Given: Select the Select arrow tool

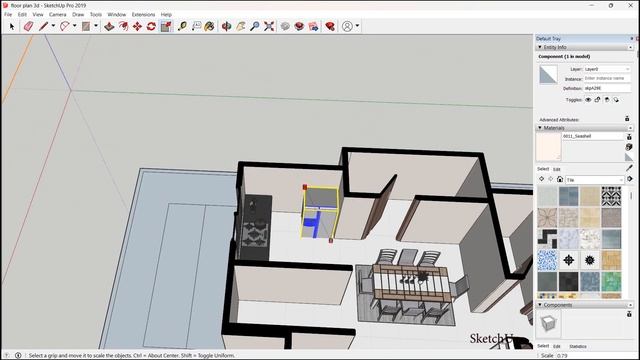Looking at the screenshot, I should [12, 27].
